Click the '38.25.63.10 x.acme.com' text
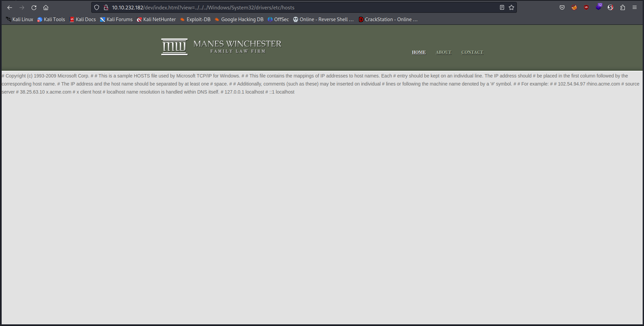 coord(46,92)
